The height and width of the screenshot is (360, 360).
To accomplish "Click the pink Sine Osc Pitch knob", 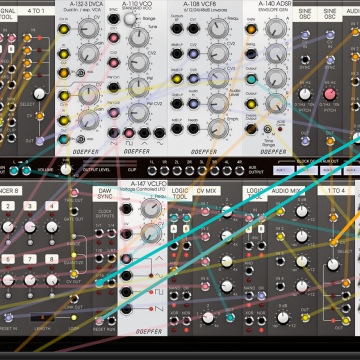I will click(330, 94).
